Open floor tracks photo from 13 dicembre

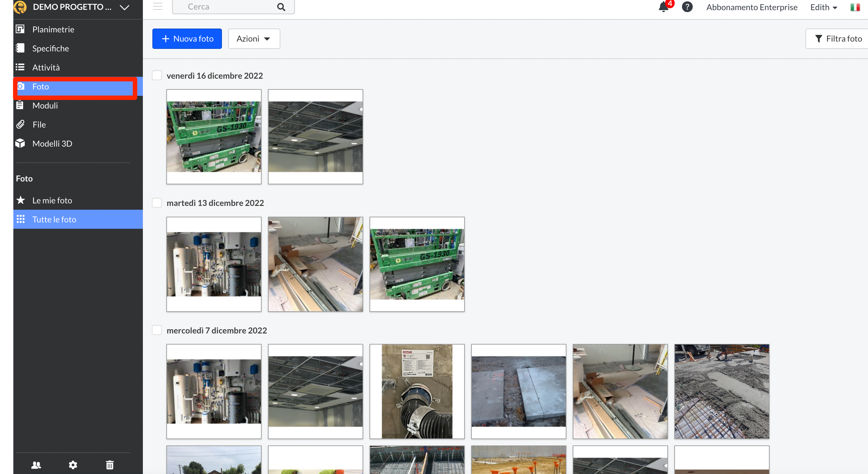point(315,264)
